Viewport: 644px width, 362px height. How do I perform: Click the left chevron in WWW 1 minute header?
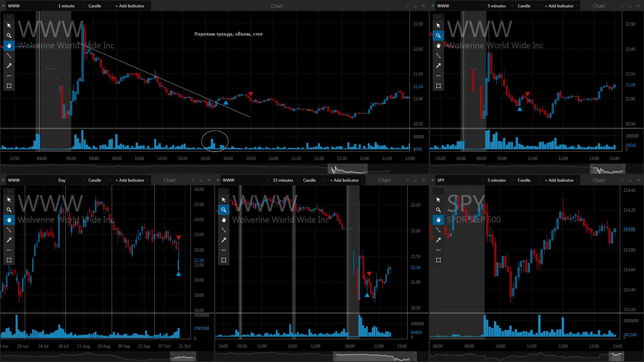click(408, 6)
